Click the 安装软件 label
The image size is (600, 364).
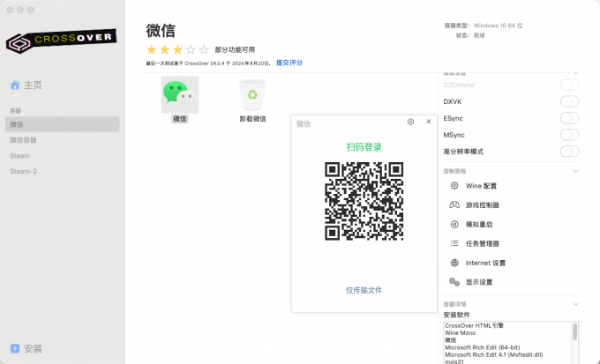point(456,315)
